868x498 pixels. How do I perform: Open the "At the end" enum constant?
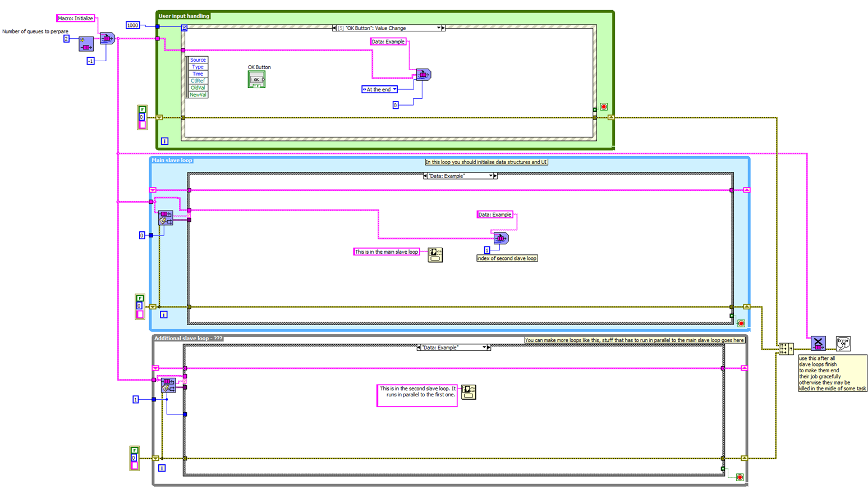tap(380, 89)
